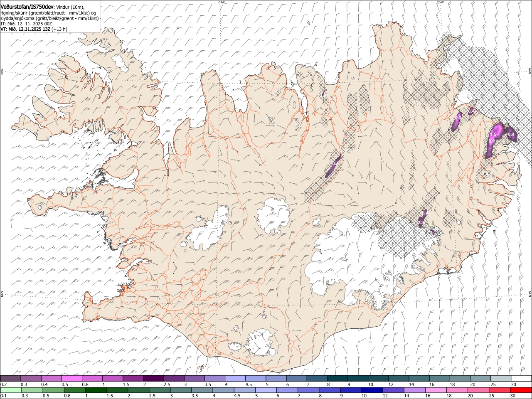The width and height of the screenshot is (532, 399).
Task: Click the light lavender swatch labeled 4 in the upper legend row
Action: tap(234, 378)
